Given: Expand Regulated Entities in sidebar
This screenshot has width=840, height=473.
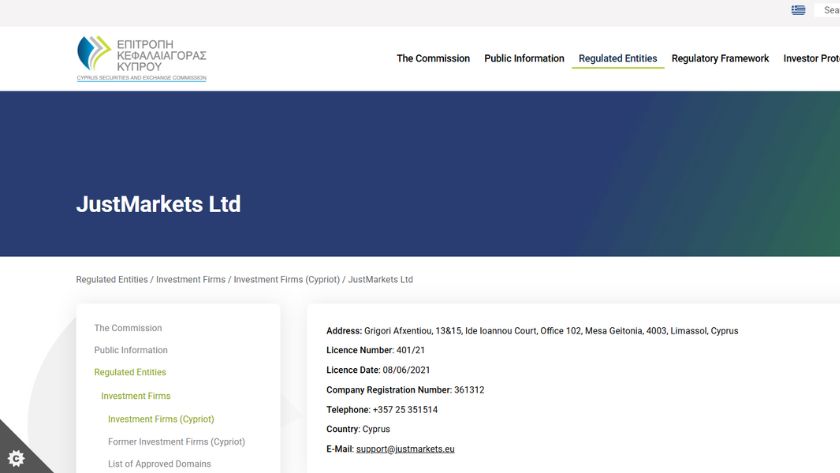Looking at the screenshot, I should click(130, 372).
